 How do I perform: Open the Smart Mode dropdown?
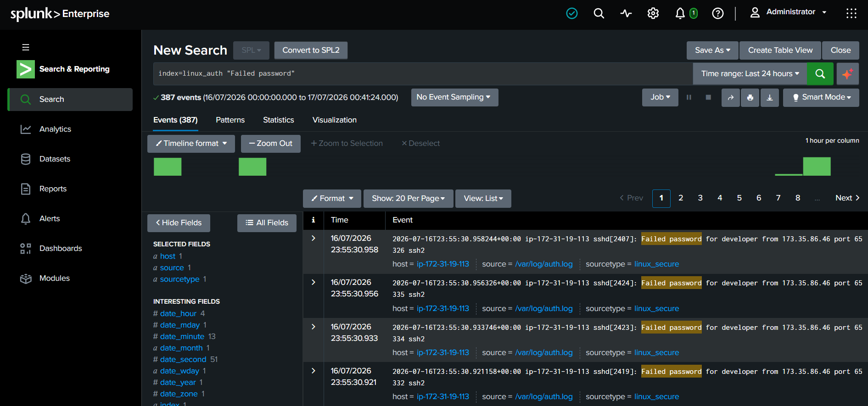pos(821,97)
